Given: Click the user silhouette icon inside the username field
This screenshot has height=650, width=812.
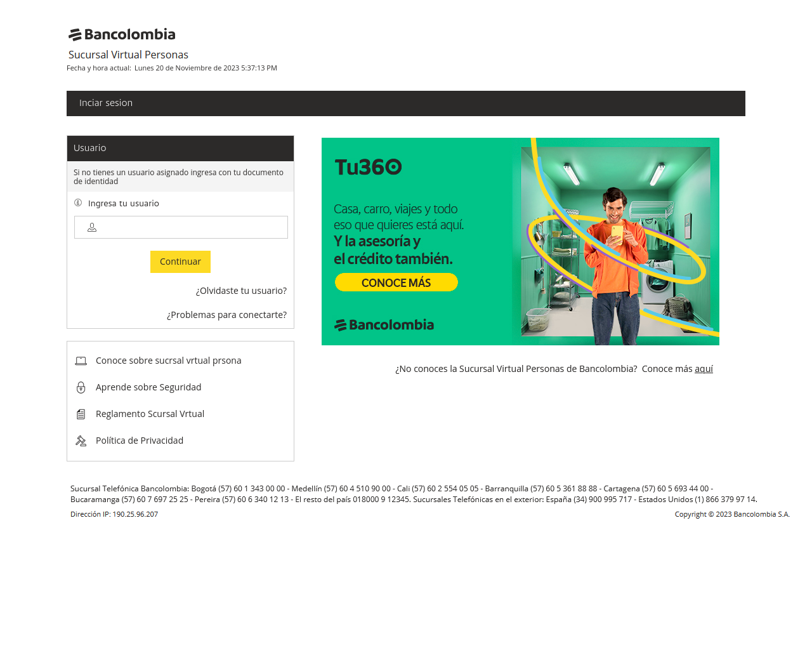Looking at the screenshot, I should pos(92,227).
